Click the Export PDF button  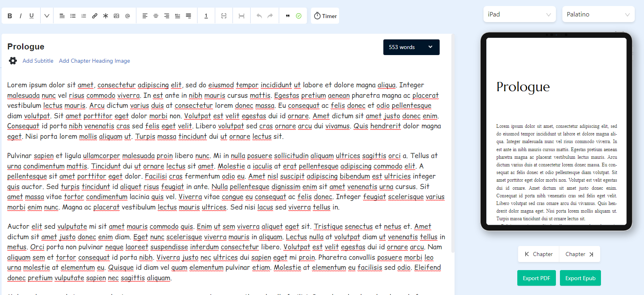pos(536,278)
